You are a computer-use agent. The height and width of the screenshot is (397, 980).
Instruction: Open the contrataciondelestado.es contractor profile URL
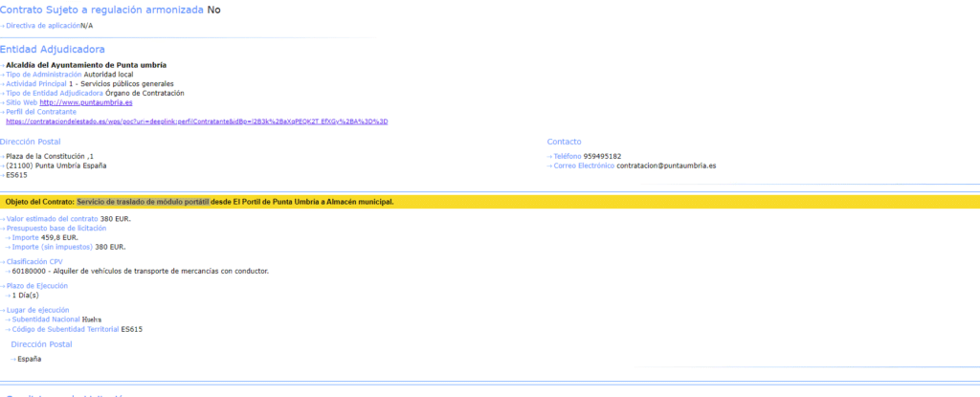[x=196, y=121]
